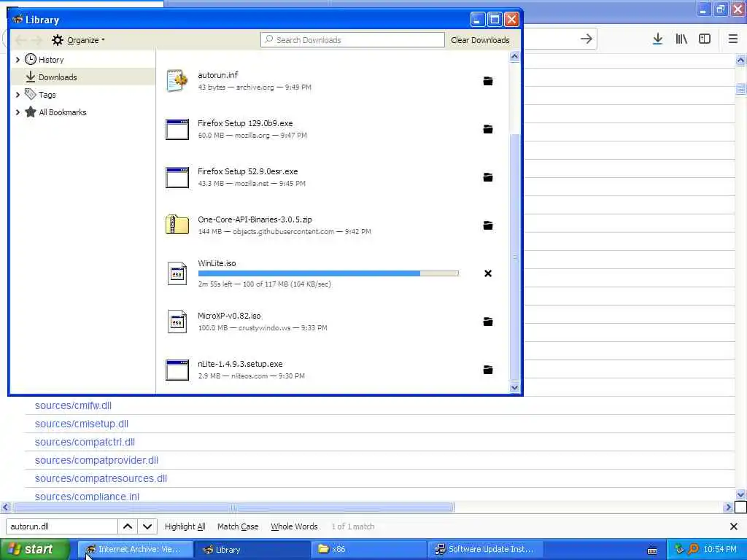The height and width of the screenshot is (560, 747).
Task: Open Firefox downloads toolbar button
Action: point(657,39)
